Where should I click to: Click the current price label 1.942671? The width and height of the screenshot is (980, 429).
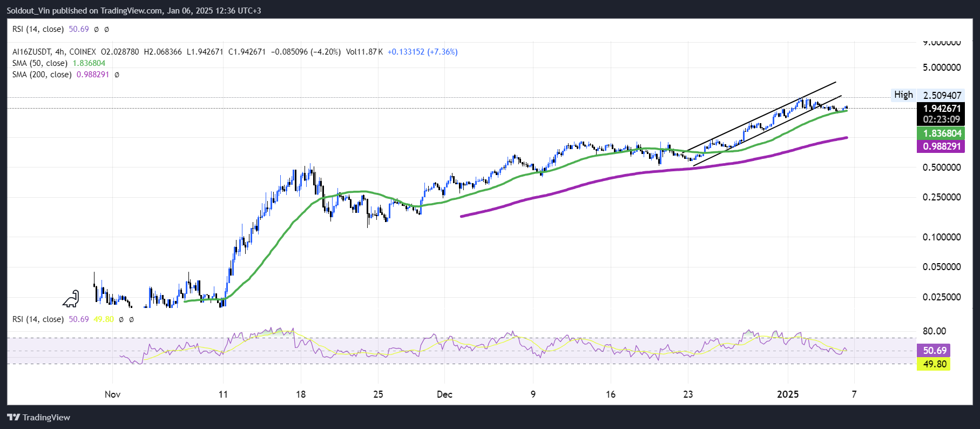tap(942, 109)
